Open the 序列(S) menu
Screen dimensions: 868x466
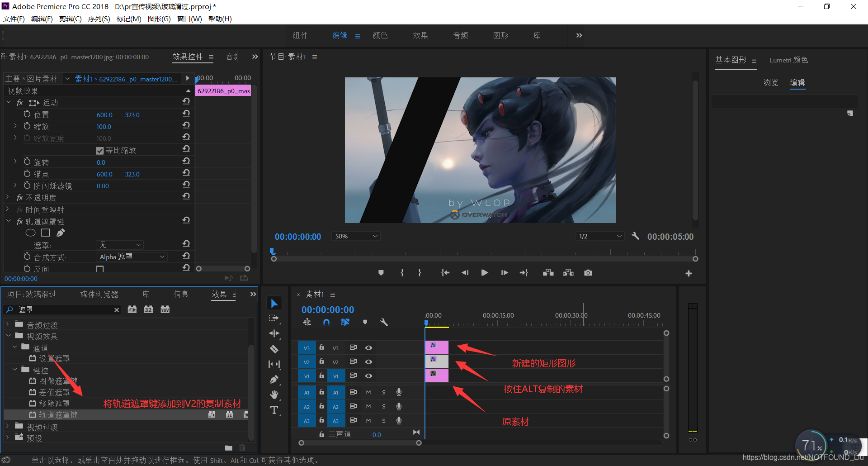(x=99, y=19)
